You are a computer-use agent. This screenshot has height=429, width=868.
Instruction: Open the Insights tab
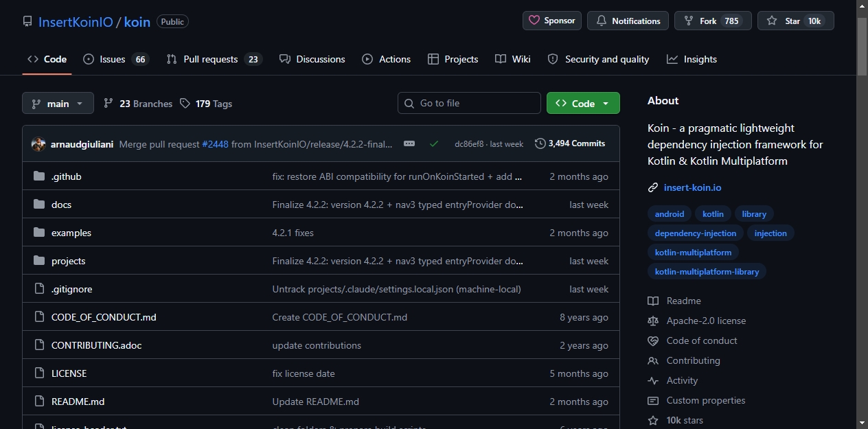pos(692,59)
